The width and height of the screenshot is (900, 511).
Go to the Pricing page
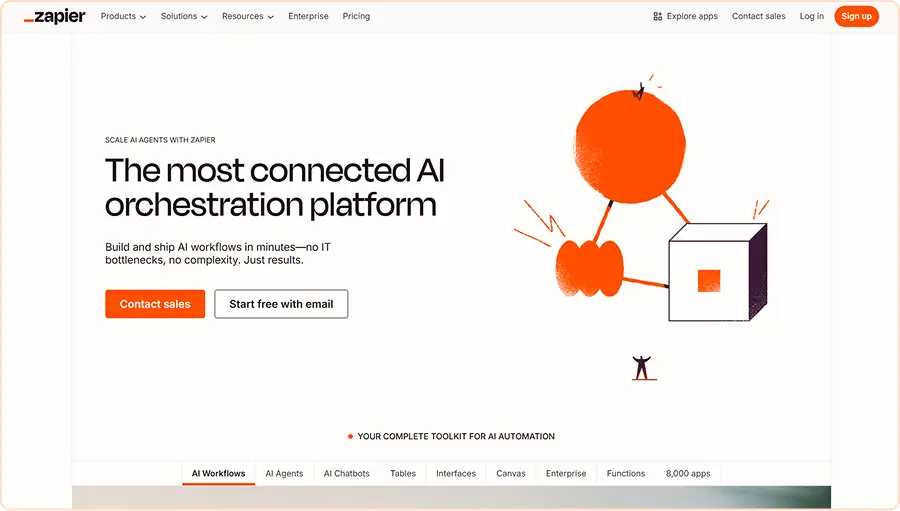(356, 16)
